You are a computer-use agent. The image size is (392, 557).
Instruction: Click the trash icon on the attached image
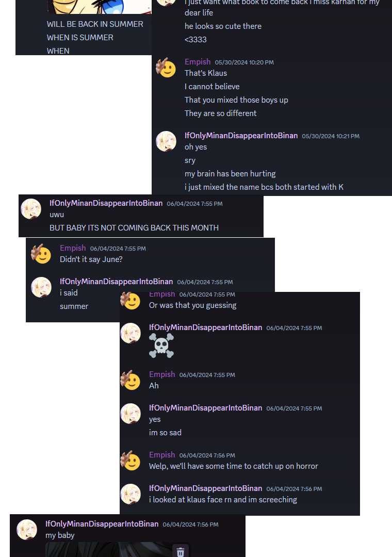click(181, 552)
